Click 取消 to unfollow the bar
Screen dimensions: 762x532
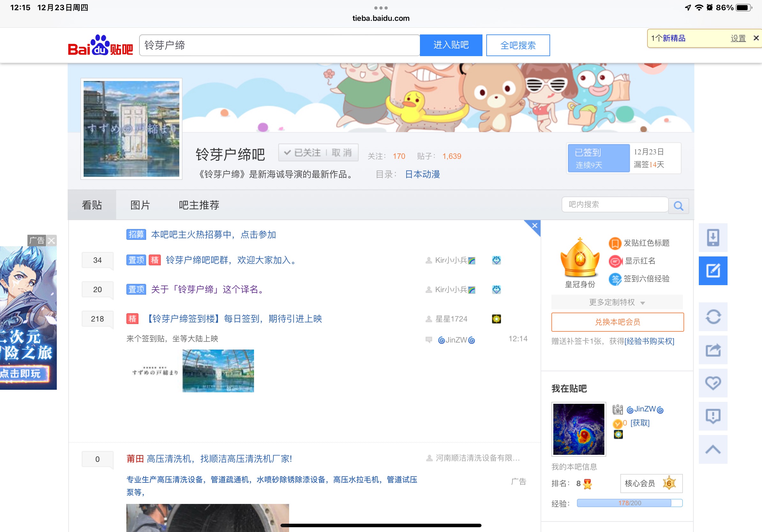342,152
